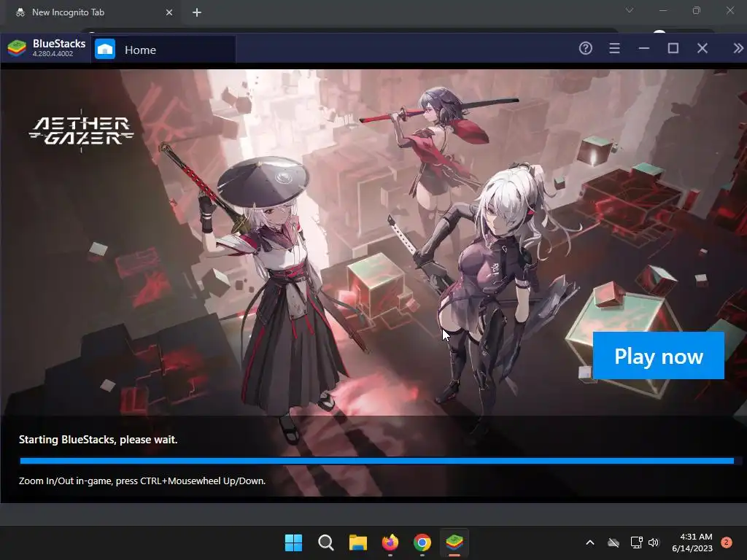Open Chrome tab search dropdown arrow
Image resolution: width=747 pixels, height=560 pixels.
point(630,10)
